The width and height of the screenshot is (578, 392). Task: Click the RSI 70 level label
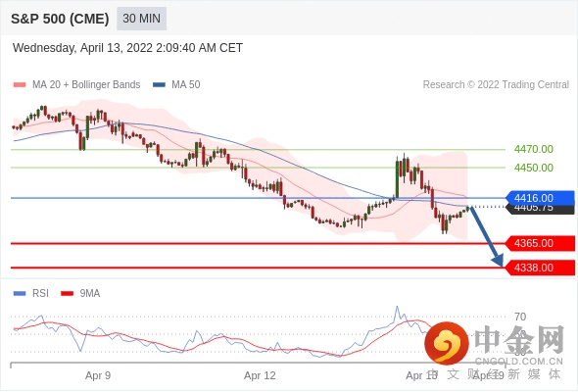pyautogui.click(x=520, y=317)
